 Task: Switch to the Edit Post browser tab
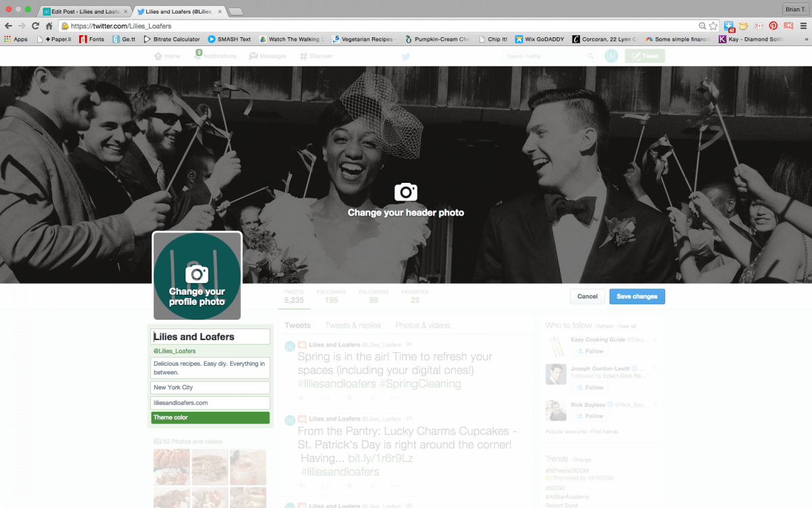tap(84, 12)
